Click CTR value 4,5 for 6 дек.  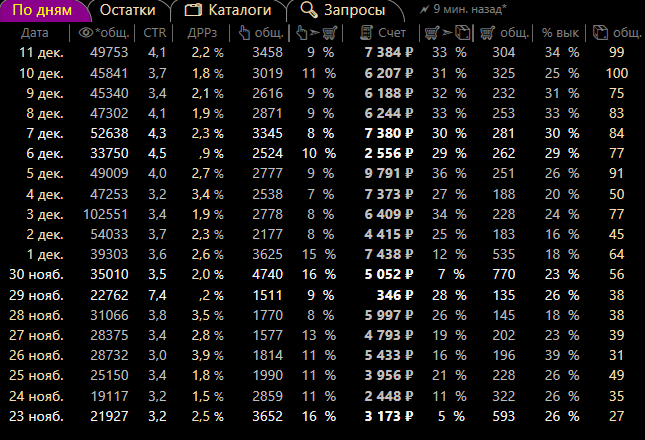(157, 153)
